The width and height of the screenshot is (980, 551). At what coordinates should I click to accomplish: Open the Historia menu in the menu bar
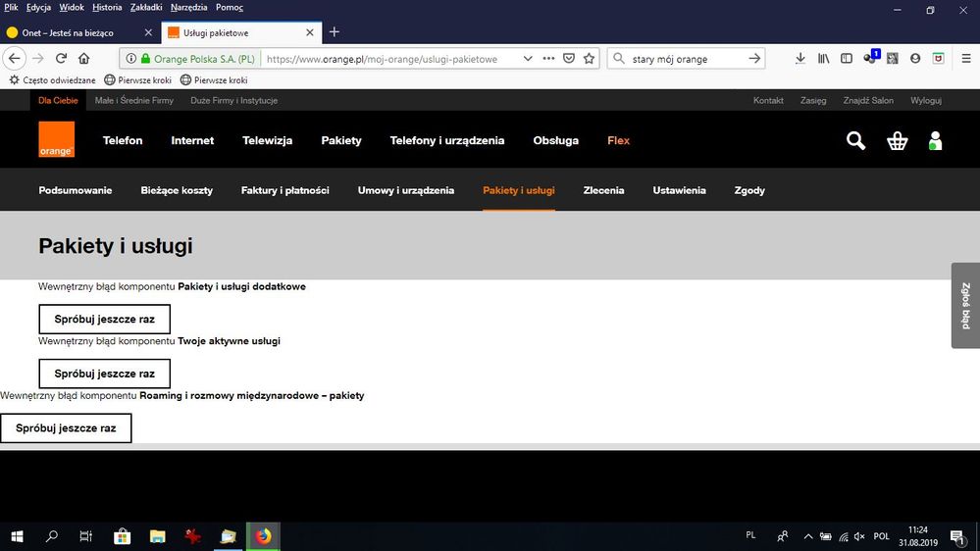pyautogui.click(x=107, y=7)
